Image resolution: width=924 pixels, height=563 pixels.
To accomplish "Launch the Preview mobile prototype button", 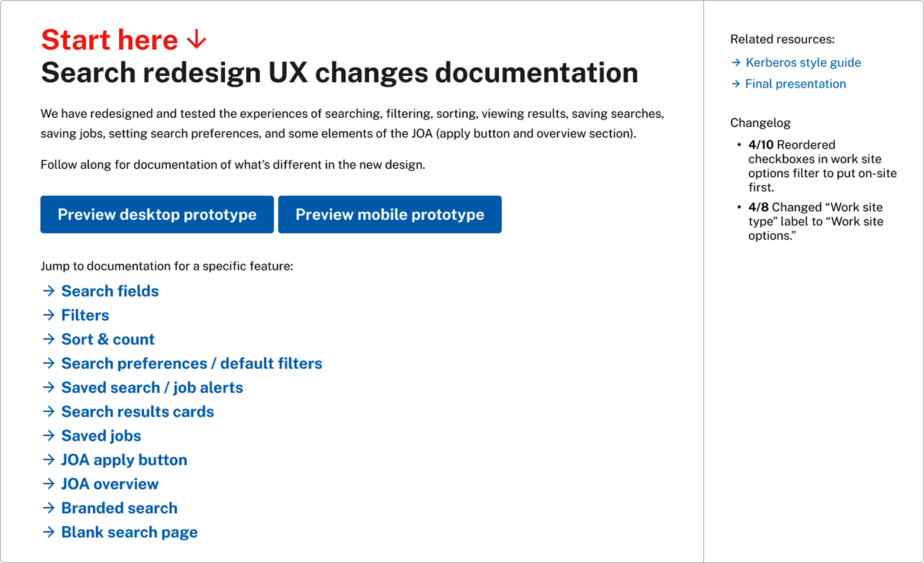I will pyautogui.click(x=390, y=215).
